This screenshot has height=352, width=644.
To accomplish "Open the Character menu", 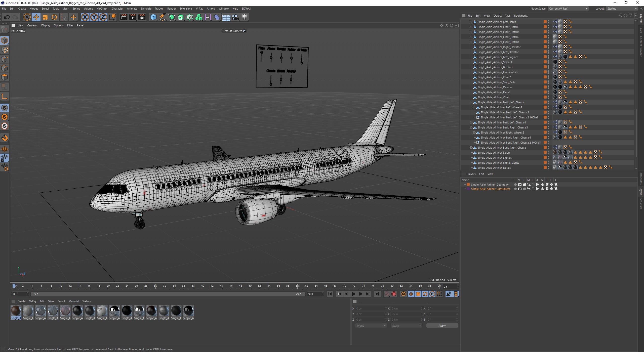I will click(x=117, y=9).
